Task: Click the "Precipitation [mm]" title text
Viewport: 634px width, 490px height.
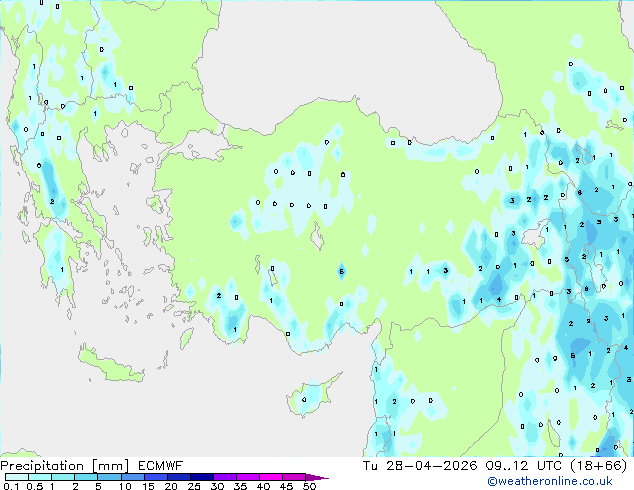Action: pos(65,466)
